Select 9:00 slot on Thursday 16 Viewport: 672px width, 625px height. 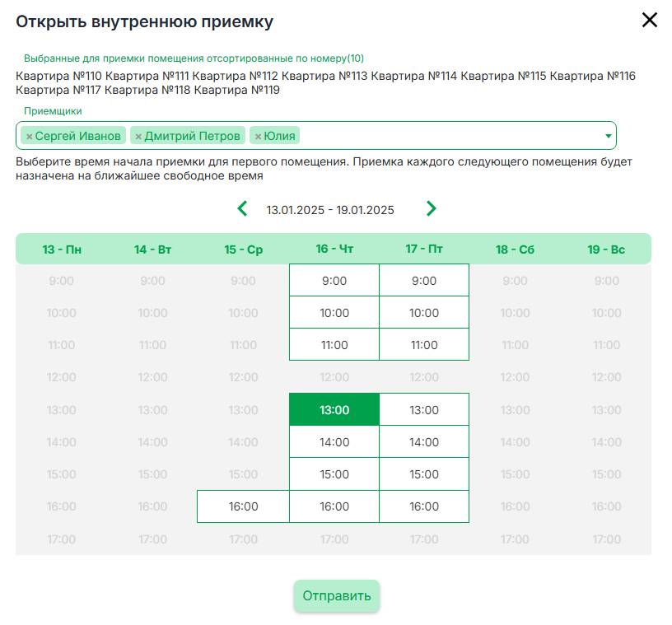[x=334, y=280]
